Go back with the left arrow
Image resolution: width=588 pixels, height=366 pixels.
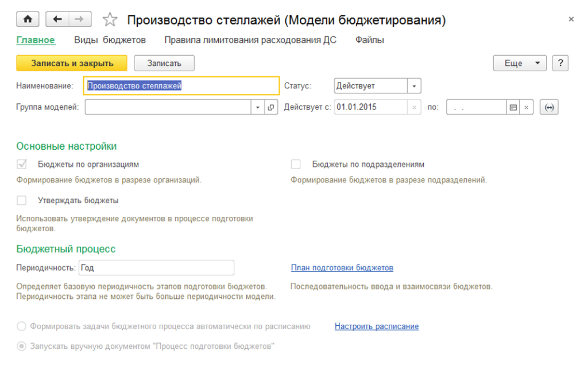coord(57,20)
